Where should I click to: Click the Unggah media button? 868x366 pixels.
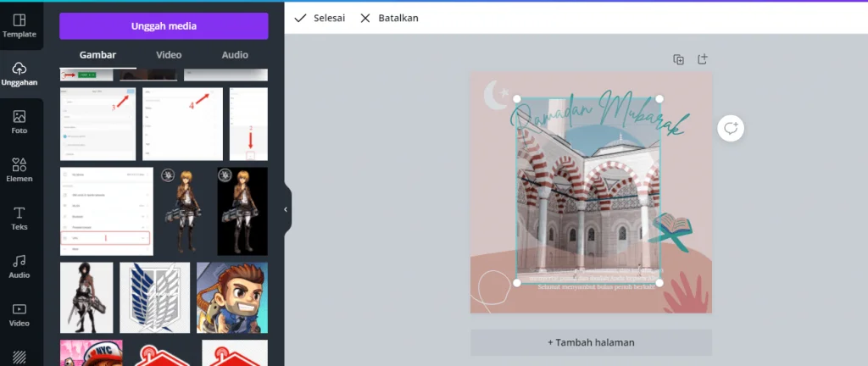coord(164,26)
